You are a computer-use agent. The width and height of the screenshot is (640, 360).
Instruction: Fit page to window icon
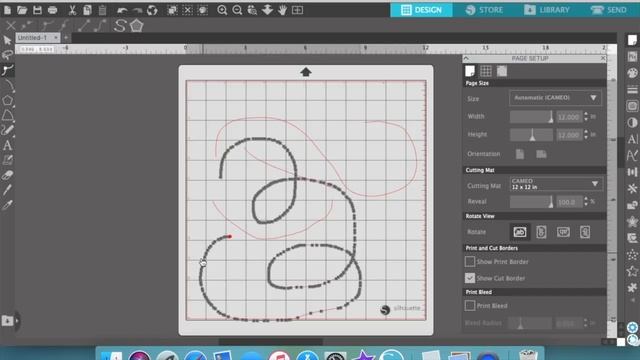pyautogui.click(x=298, y=10)
